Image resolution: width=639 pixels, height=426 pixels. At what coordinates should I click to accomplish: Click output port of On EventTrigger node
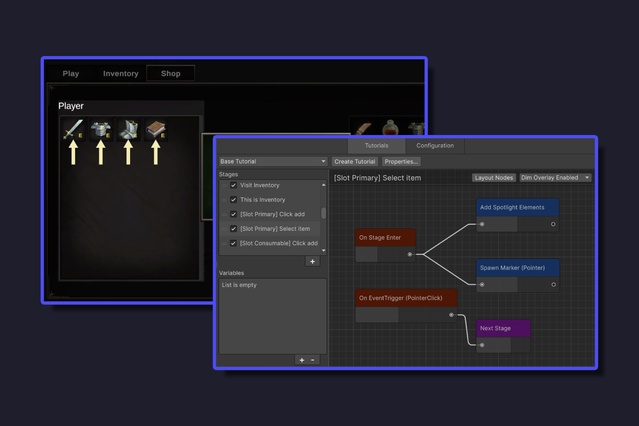(x=451, y=315)
